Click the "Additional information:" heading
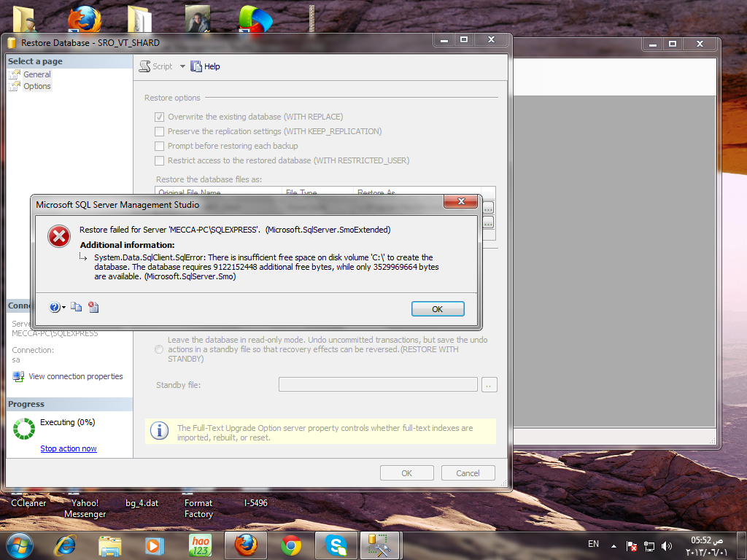Screen dimensions: 747x560 point(127,245)
